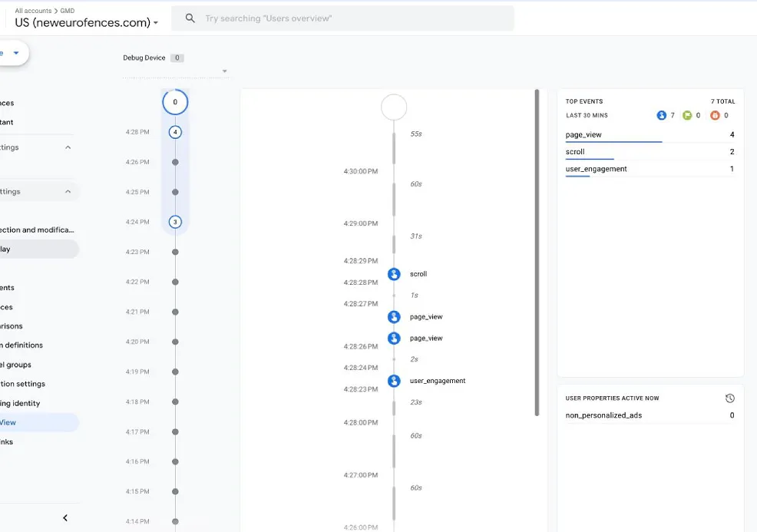Open the 'definitions' item in the sidebar
This screenshot has height=532, width=757.
point(23,345)
